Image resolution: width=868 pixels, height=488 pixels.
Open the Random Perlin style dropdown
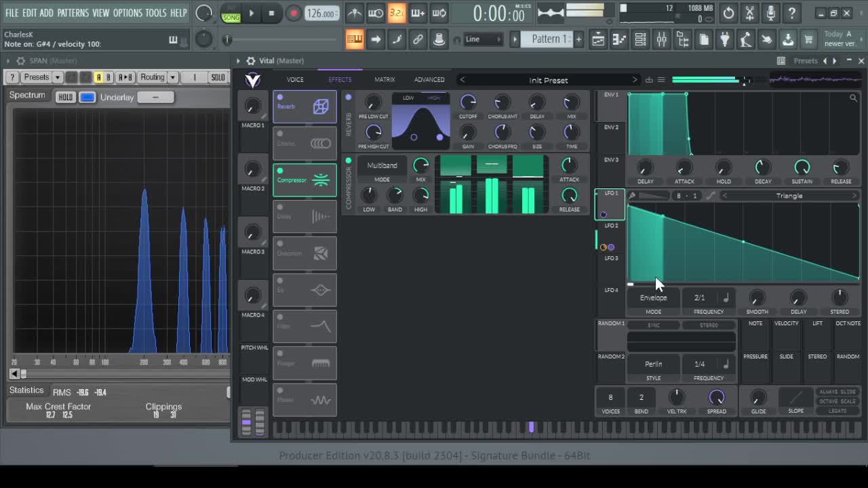coord(653,364)
